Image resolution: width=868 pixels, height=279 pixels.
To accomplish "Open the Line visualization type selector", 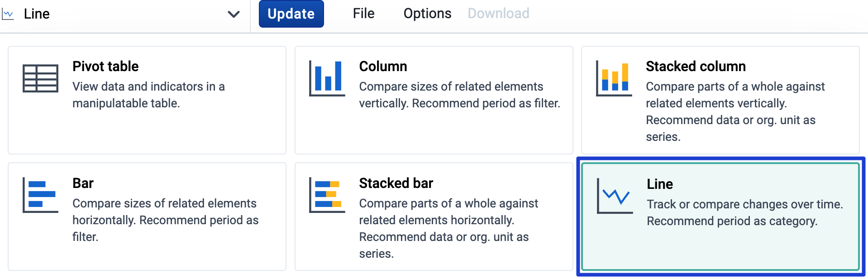I will click(x=125, y=14).
